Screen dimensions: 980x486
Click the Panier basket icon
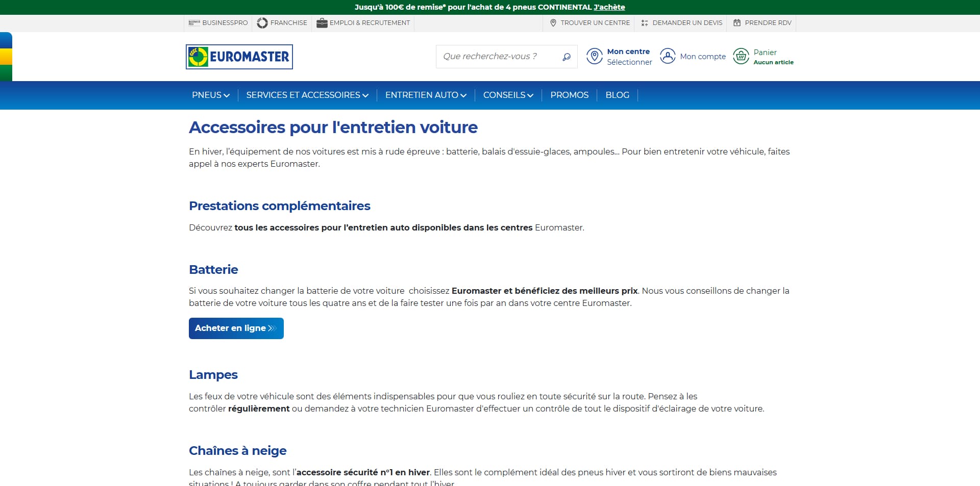click(741, 56)
